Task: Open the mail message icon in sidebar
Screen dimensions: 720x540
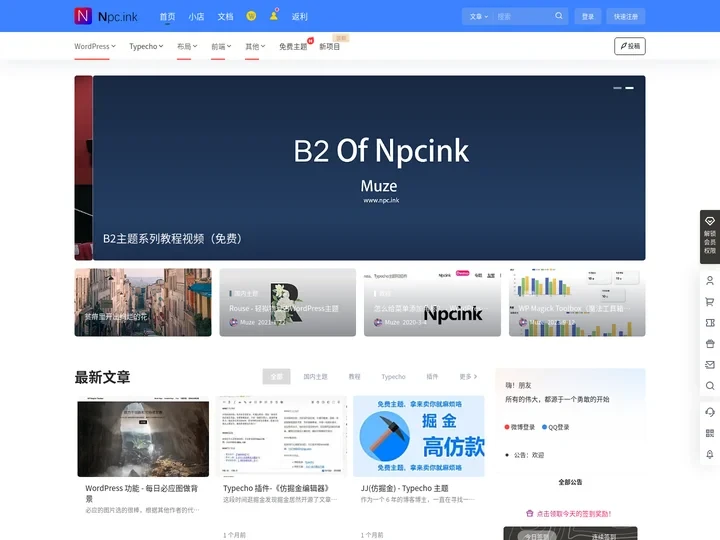Action: click(710, 365)
